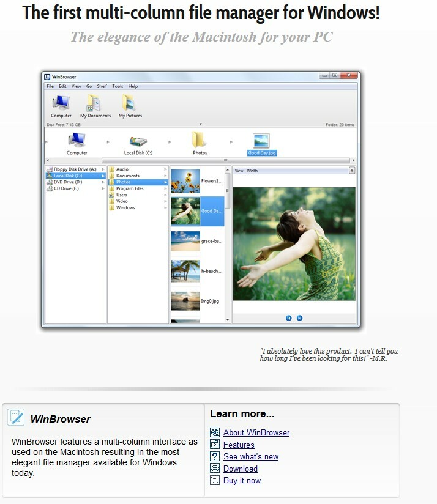Open the About WinBrowser link

pyautogui.click(x=256, y=432)
